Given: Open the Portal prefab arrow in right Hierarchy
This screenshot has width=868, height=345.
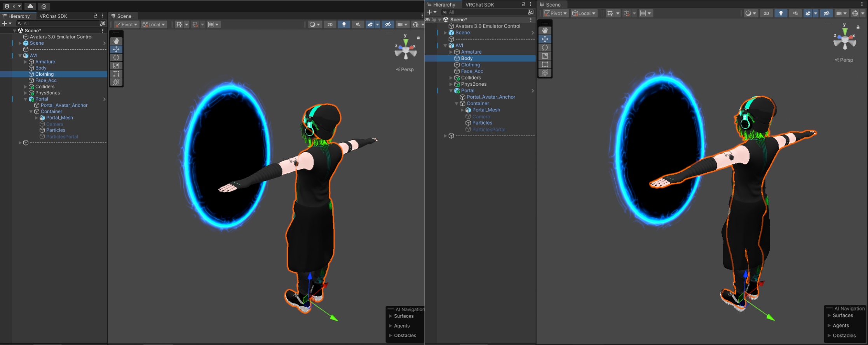Looking at the screenshot, I should (533, 91).
